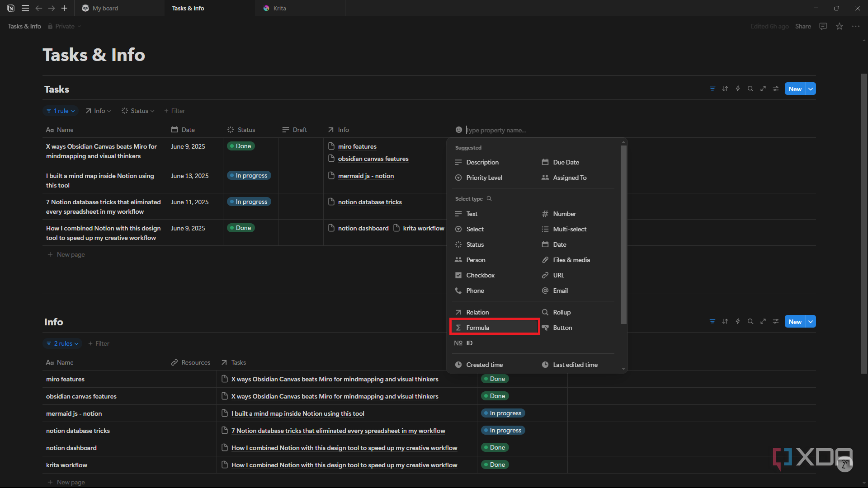This screenshot has height=488, width=868.
Task: Search in the Tasks database
Action: point(750,89)
